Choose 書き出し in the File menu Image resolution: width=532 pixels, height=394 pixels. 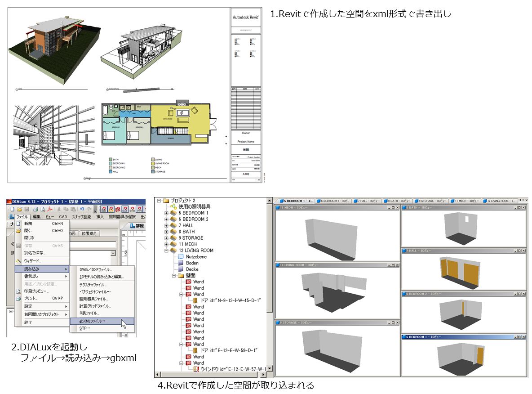click(42, 276)
